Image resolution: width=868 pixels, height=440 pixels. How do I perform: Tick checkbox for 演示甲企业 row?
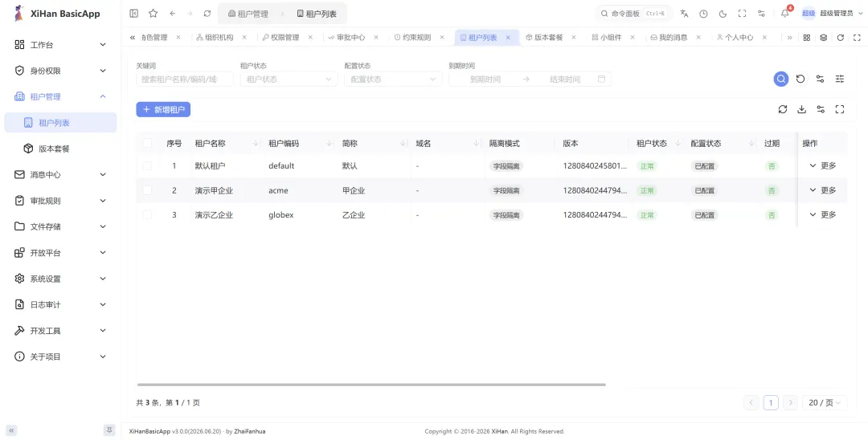coord(147,190)
